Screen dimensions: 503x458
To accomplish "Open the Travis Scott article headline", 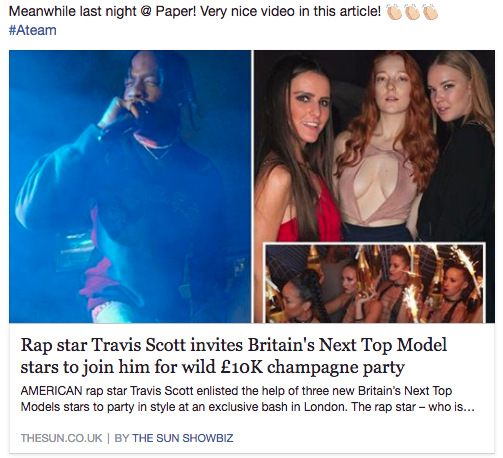I will [233, 356].
